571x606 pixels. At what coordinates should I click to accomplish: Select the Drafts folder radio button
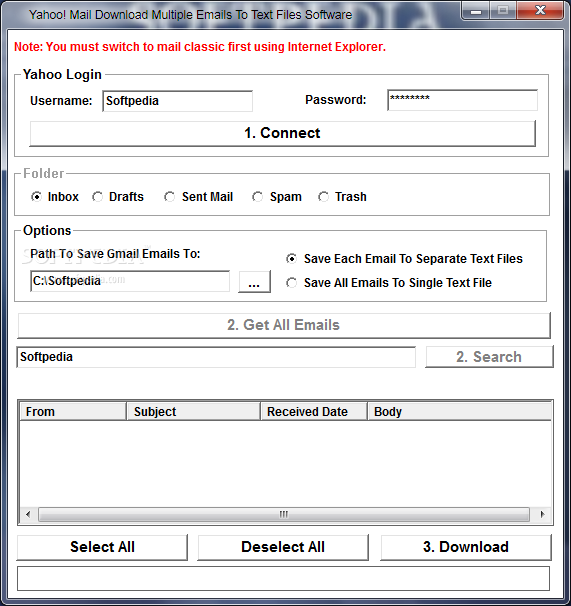(97, 197)
